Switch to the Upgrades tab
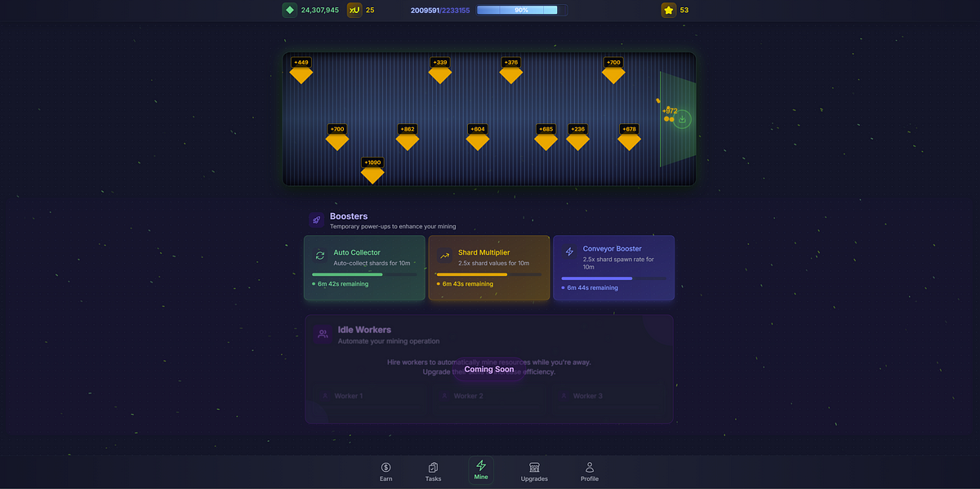This screenshot has width=980, height=489. pyautogui.click(x=534, y=471)
